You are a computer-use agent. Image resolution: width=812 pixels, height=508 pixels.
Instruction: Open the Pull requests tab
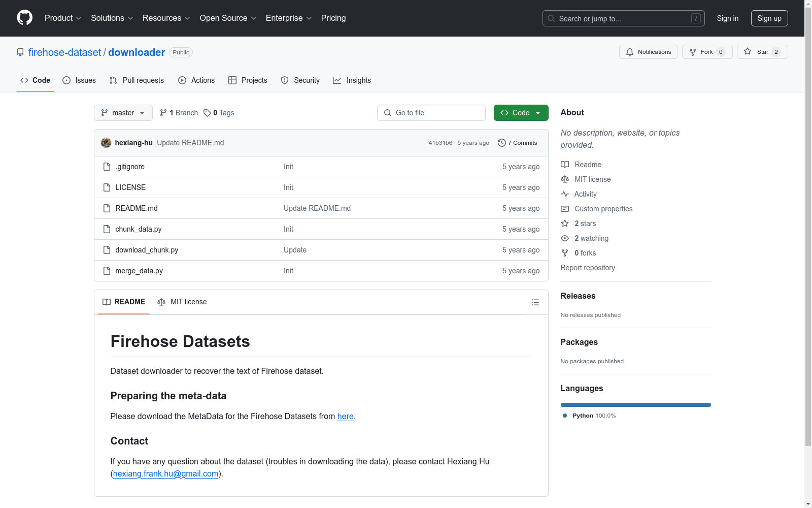[137, 80]
